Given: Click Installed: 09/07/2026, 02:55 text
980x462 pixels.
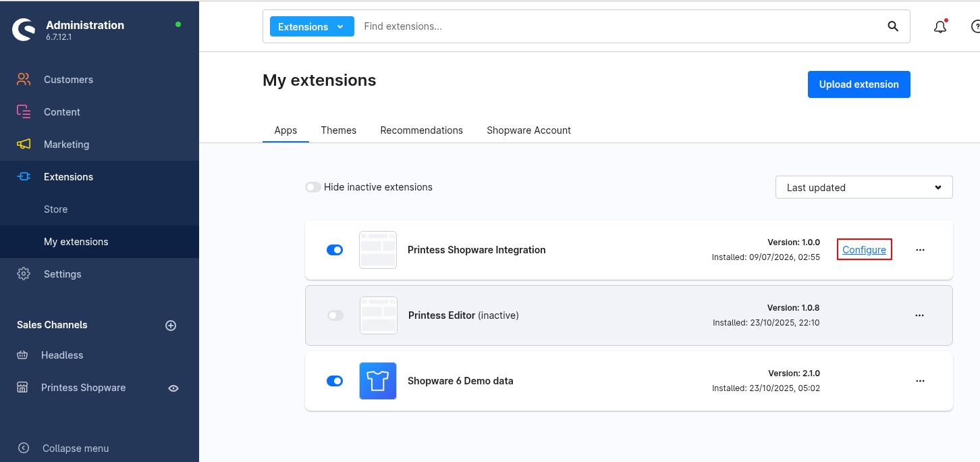Looking at the screenshot, I should click(766, 257).
